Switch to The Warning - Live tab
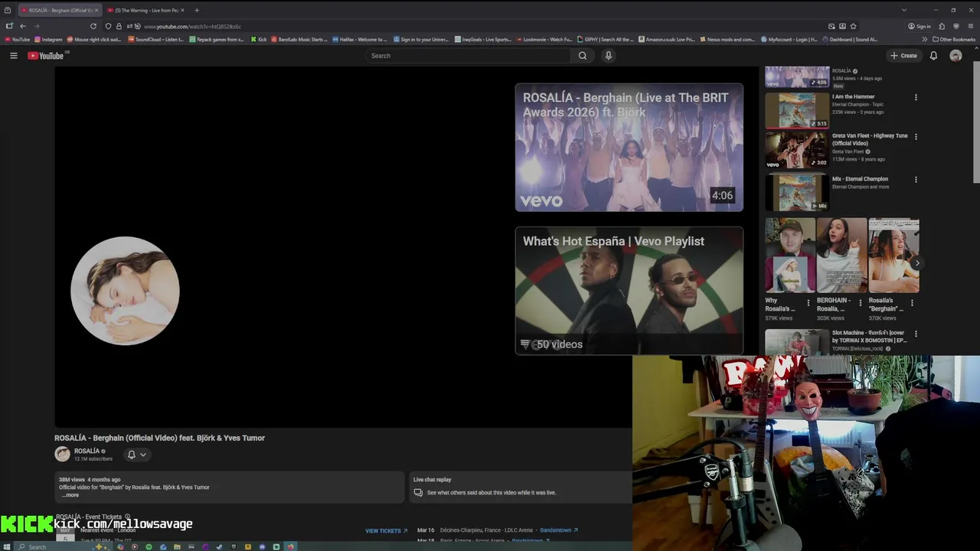The image size is (980, 551). [x=145, y=10]
